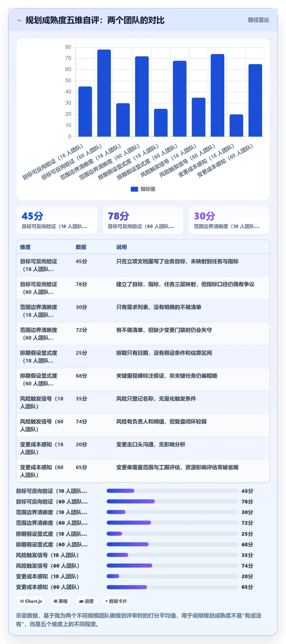Click the chart bar for 排期假设显式度 60 人团队

click(180, 99)
